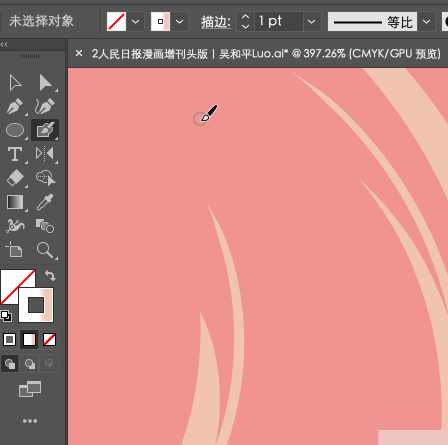Close the 吴和平Luo.ai document tab
This screenshot has width=448, height=445.
pos(79,53)
